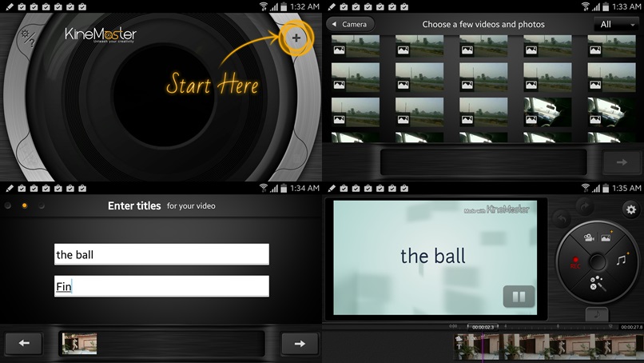Tap the T title icon on the timeline clip
The width and height of the screenshot is (644, 363).
tap(459, 346)
